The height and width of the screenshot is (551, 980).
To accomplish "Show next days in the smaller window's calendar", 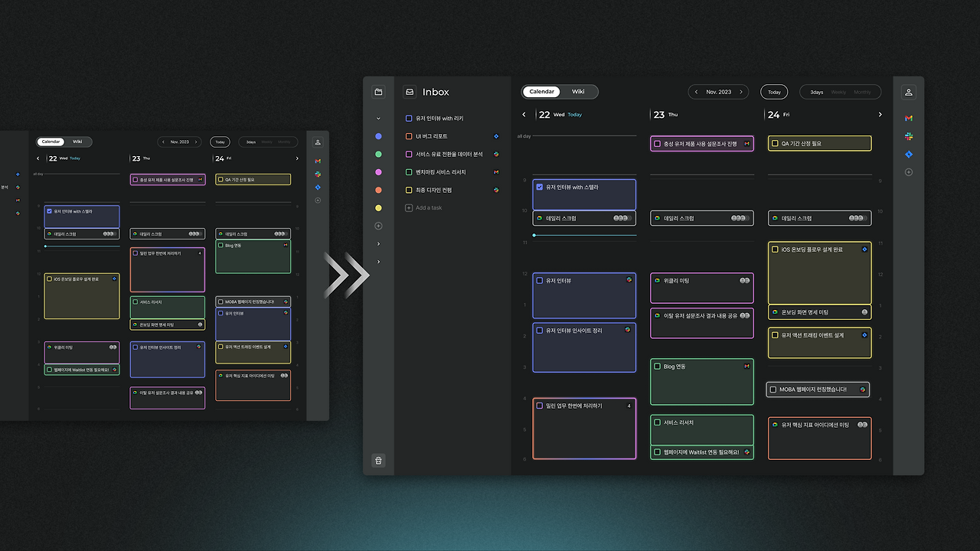I will (297, 158).
